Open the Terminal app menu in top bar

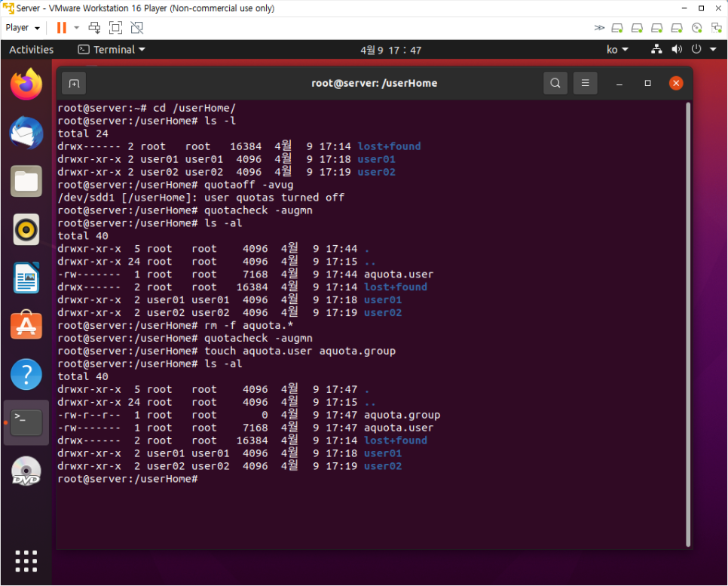click(112, 50)
